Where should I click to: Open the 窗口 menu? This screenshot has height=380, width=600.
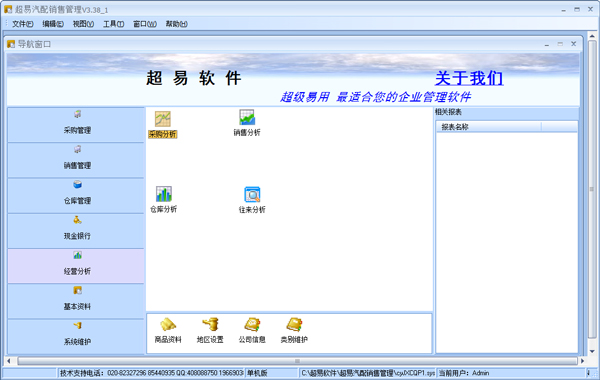tap(145, 24)
